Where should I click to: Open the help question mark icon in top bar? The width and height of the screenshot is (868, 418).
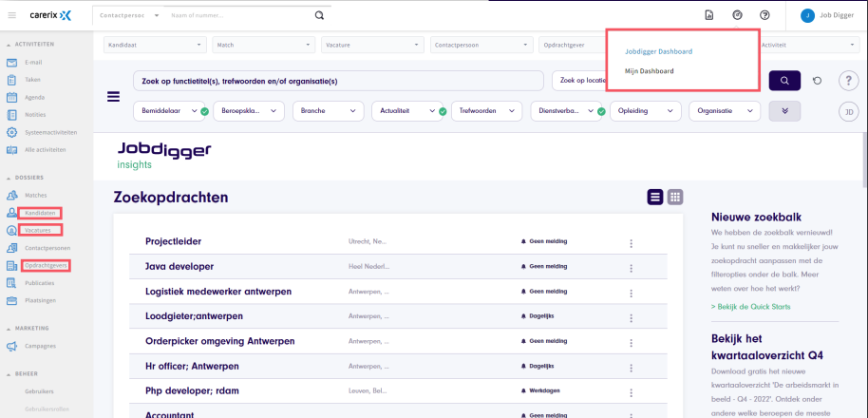[x=764, y=15]
